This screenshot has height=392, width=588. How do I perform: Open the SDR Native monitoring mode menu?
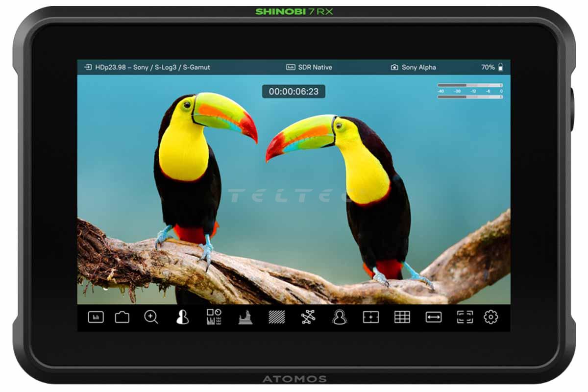coord(309,67)
